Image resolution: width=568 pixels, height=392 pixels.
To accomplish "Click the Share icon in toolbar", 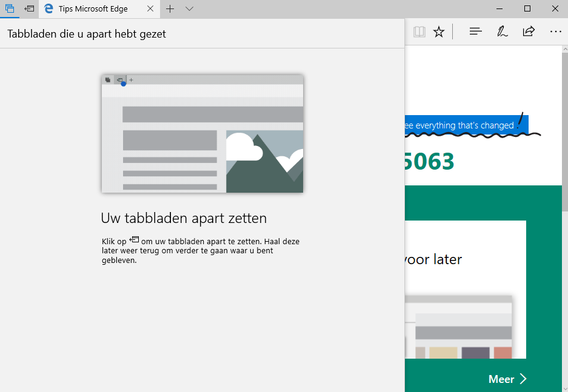I will (529, 32).
